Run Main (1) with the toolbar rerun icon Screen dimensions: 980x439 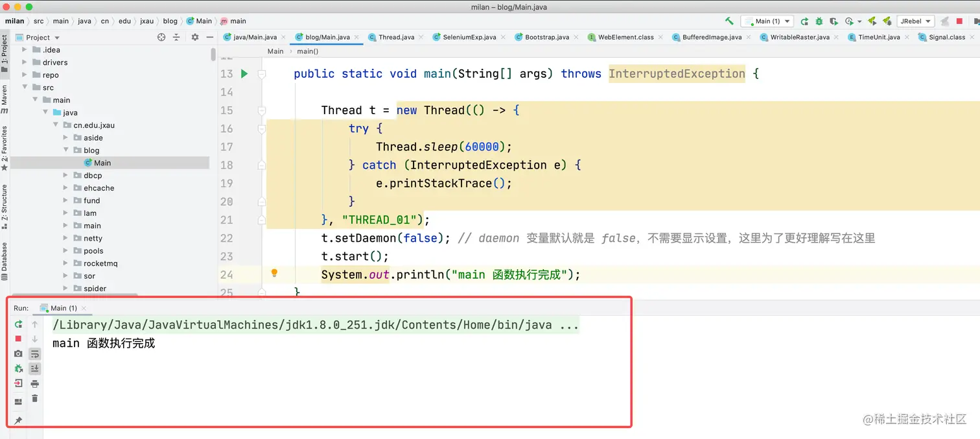coord(804,21)
